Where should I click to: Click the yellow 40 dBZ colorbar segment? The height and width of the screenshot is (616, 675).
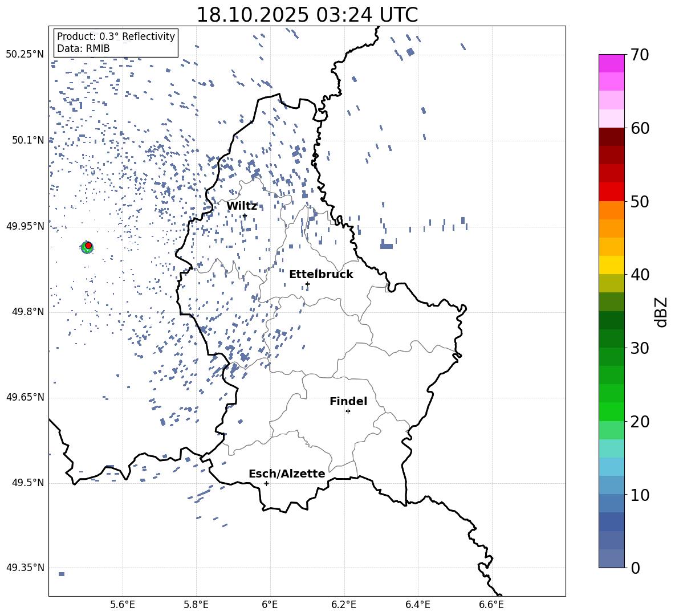coord(612,265)
